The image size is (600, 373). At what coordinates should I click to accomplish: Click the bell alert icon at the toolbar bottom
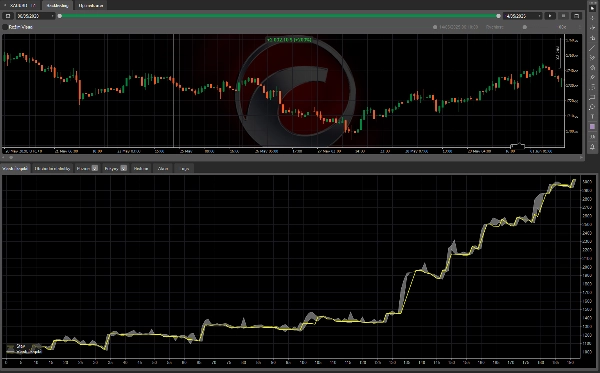pos(592,147)
